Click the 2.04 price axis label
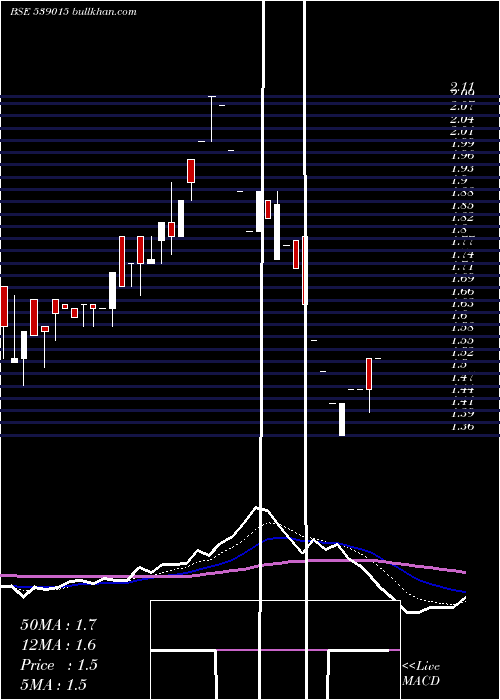This screenshot has width=500, height=700. point(462,120)
